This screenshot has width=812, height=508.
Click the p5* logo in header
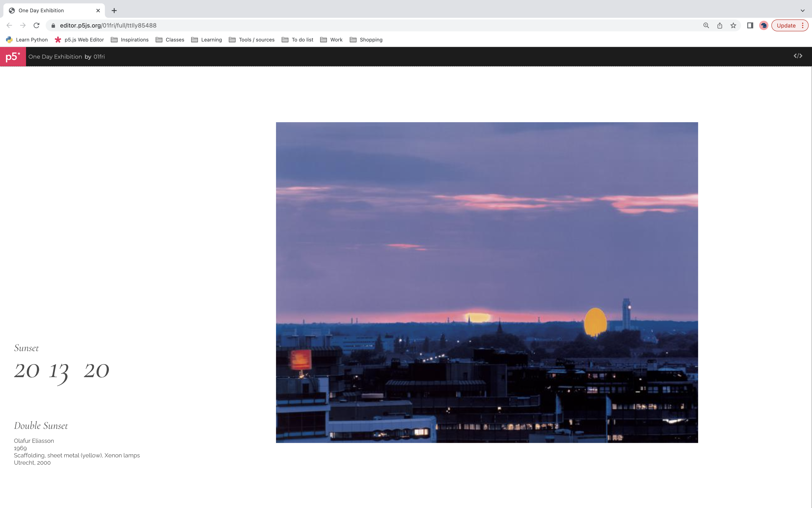coord(13,57)
